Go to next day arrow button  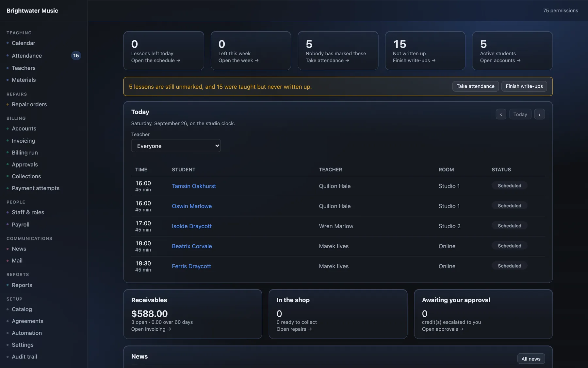tap(539, 114)
